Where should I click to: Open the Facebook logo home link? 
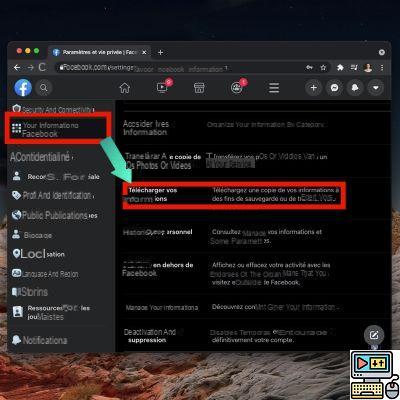(x=23, y=88)
